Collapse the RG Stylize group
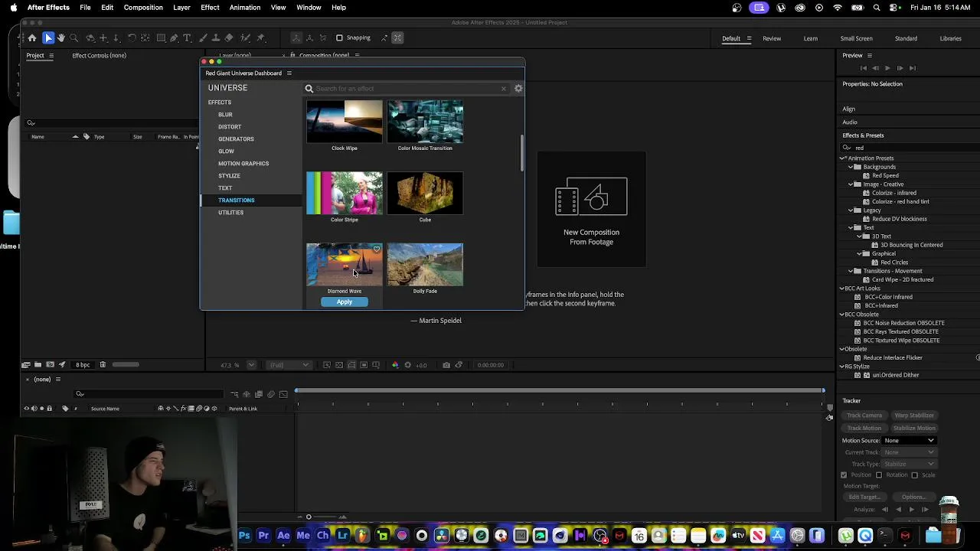This screenshot has height=551, width=980. [843, 367]
